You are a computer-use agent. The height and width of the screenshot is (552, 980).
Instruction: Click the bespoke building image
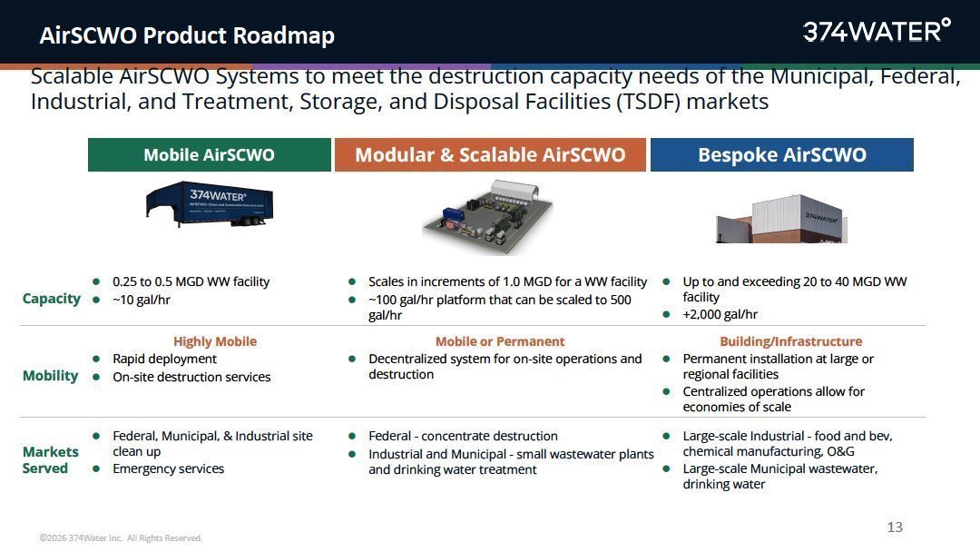pyautogui.click(x=781, y=219)
